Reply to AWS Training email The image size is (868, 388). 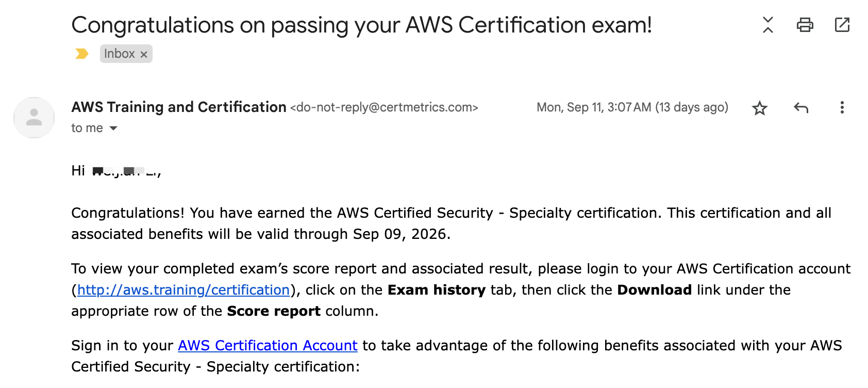point(800,107)
